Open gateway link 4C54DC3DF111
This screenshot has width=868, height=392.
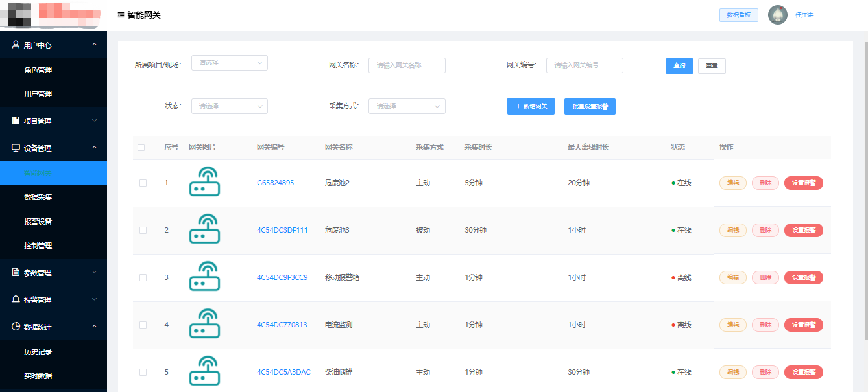pos(282,230)
